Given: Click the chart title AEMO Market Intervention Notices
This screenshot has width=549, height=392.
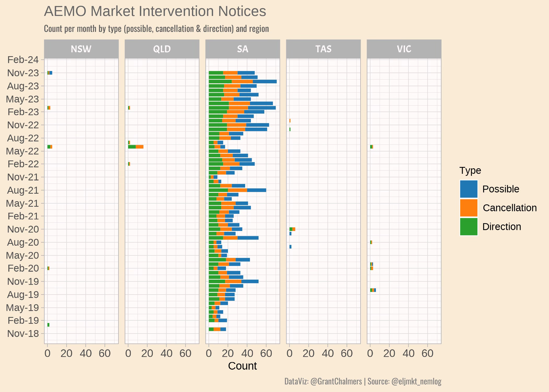Looking at the screenshot, I should click(x=155, y=11).
